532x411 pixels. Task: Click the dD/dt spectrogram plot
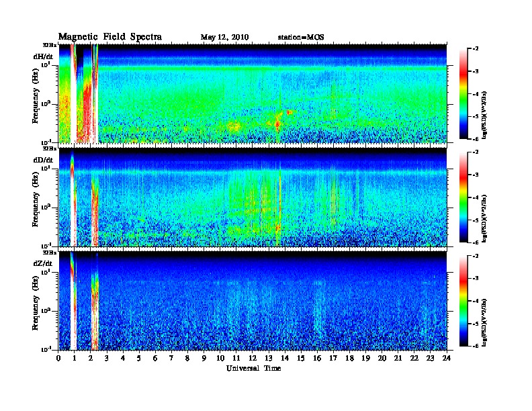pyautogui.click(x=253, y=197)
